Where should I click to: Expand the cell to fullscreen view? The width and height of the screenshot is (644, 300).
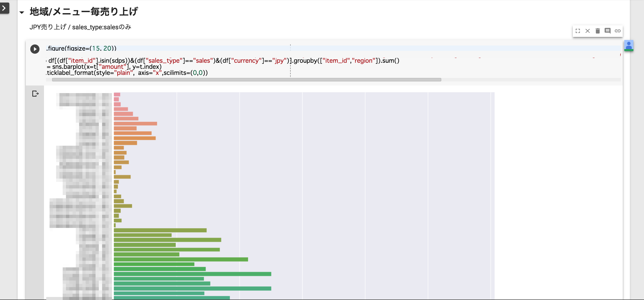578,31
